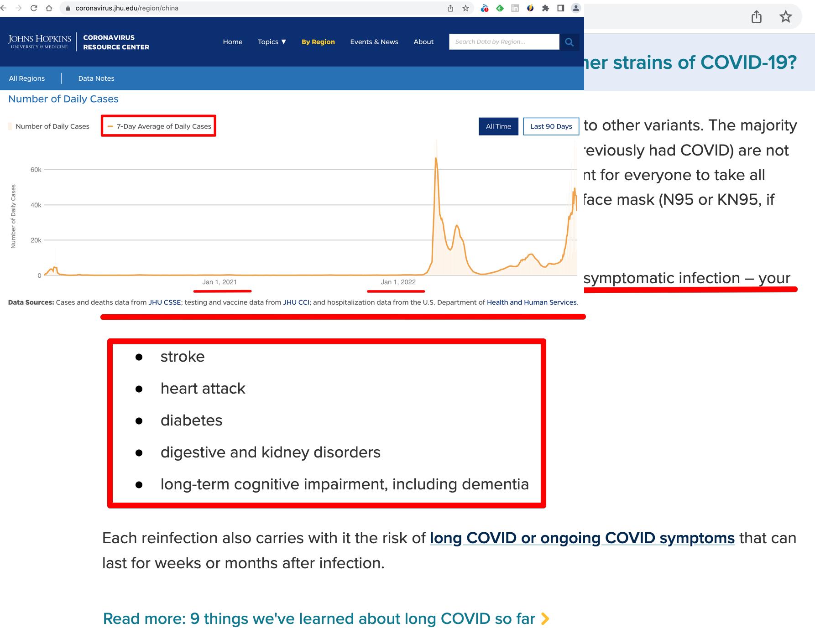The width and height of the screenshot is (815, 644).
Task: Open the Health and Human Services link
Action: (532, 302)
